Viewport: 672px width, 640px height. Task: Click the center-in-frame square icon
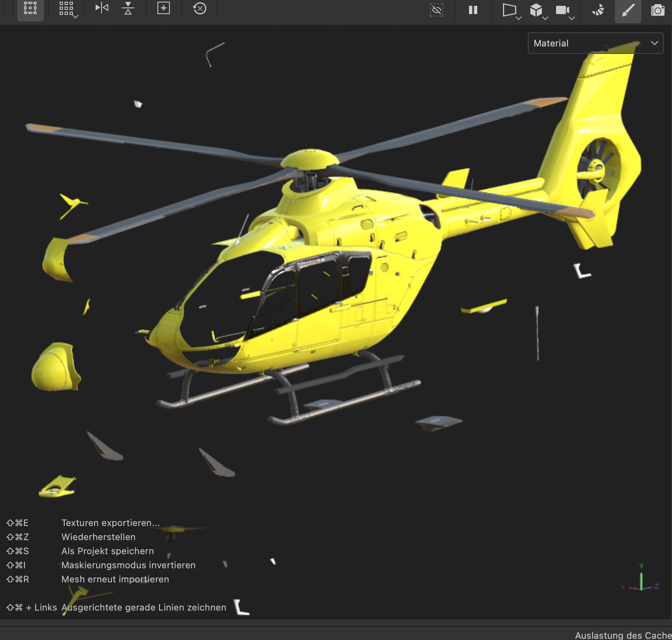164,8
